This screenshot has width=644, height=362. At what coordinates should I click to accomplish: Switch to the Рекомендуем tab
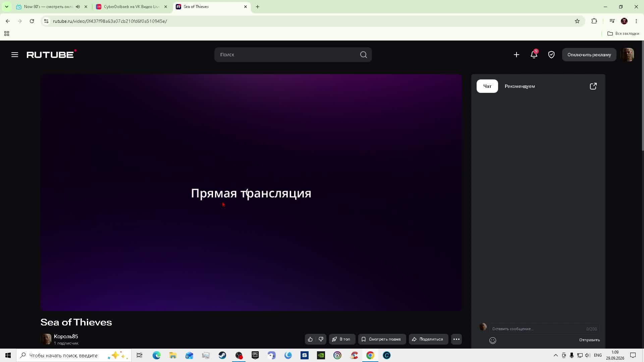click(x=520, y=86)
